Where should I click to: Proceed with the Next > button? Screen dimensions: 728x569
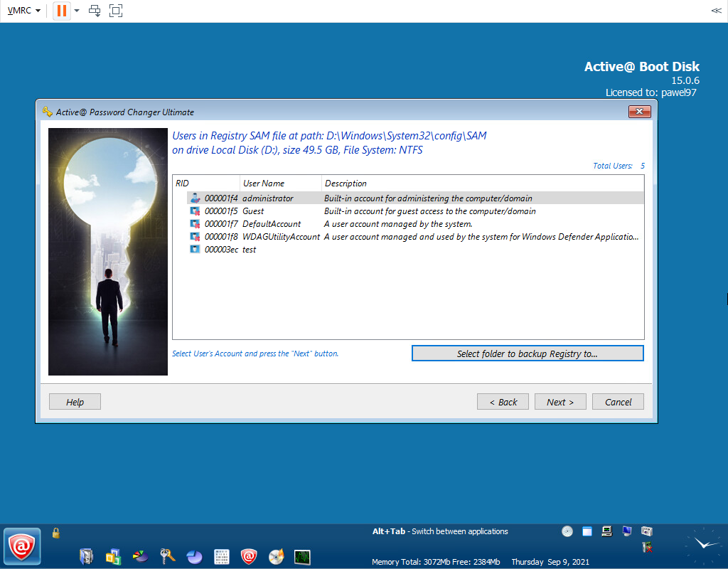(x=560, y=402)
